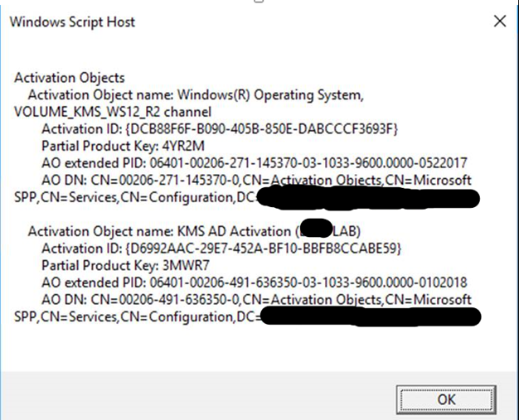This screenshot has height=420, width=519.
Task: Click the Windows(R) Operating System object name line
Action: tap(196, 94)
